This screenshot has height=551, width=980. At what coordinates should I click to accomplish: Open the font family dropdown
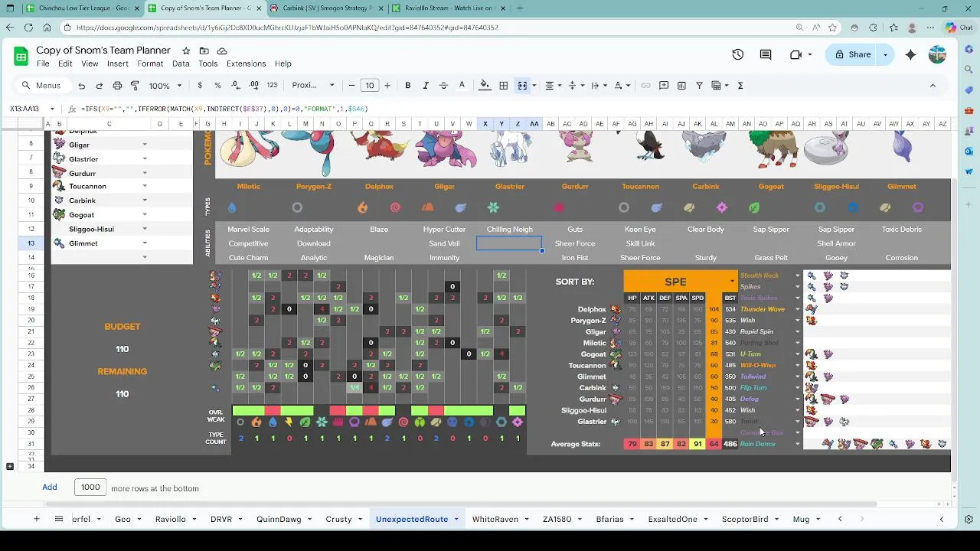[x=313, y=86]
